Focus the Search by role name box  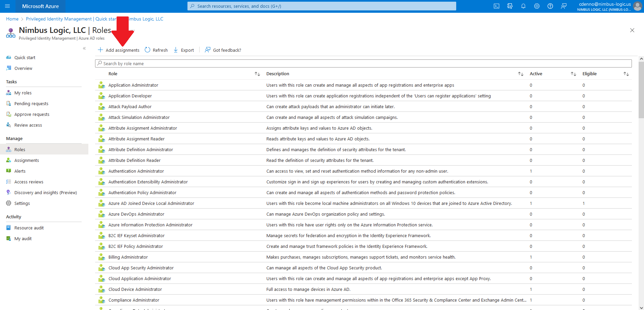(x=363, y=63)
